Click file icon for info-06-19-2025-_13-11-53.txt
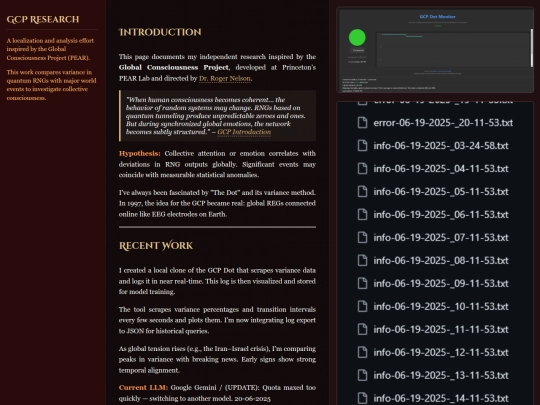 coord(362,375)
